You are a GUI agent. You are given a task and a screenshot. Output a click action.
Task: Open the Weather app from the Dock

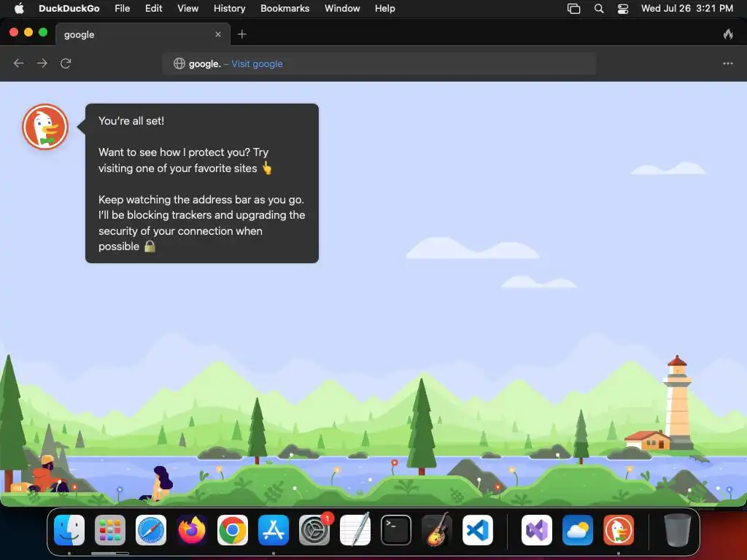pos(578,530)
